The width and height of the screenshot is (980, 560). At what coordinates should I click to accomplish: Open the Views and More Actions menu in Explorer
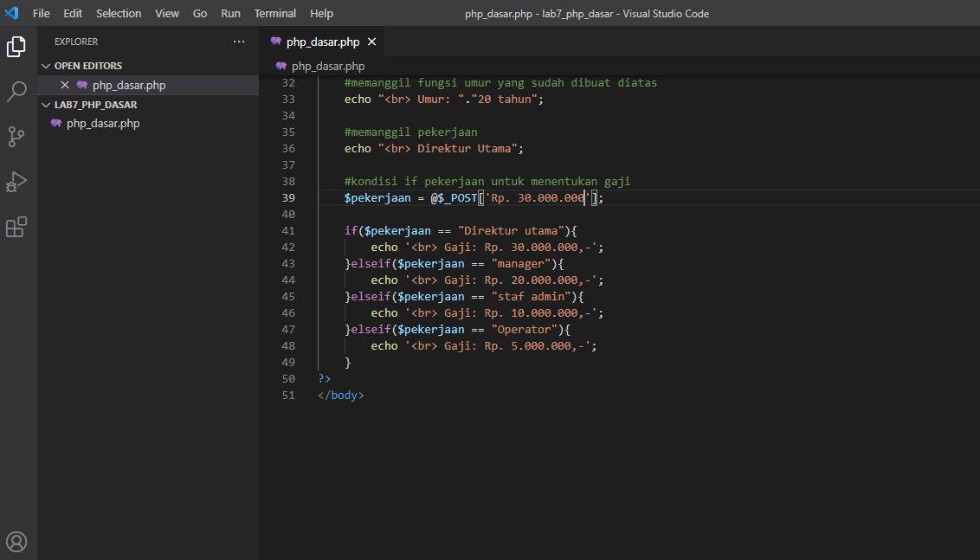(238, 41)
